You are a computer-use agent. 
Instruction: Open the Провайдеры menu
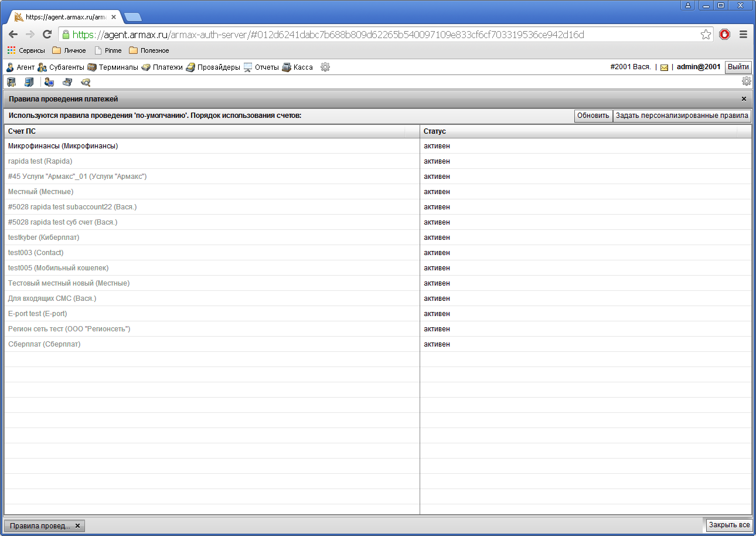tap(213, 67)
